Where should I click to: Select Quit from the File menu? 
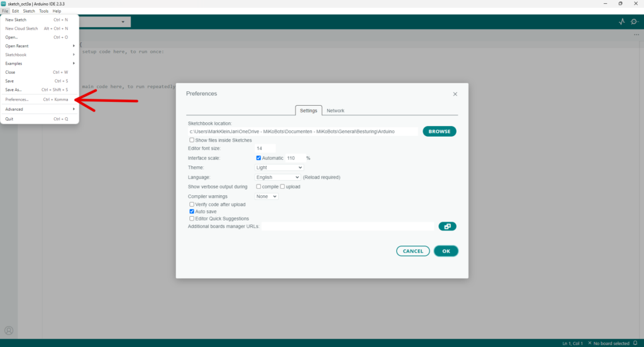(x=40, y=119)
